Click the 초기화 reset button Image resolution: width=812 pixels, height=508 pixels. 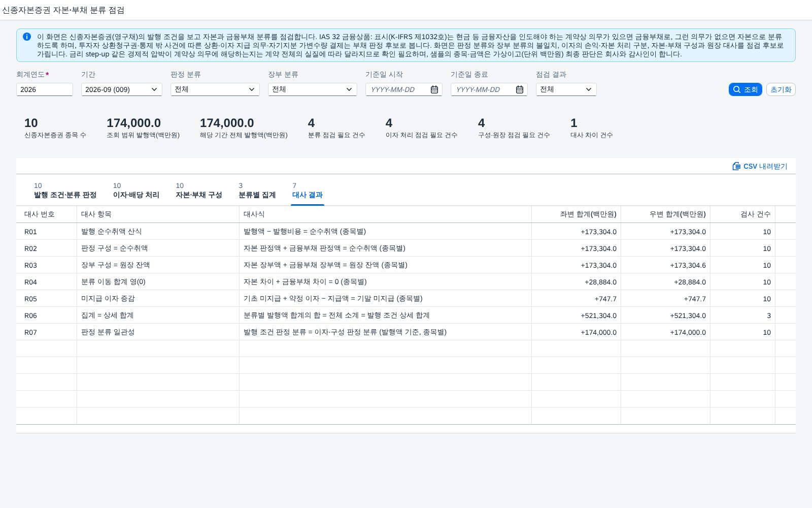point(781,89)
